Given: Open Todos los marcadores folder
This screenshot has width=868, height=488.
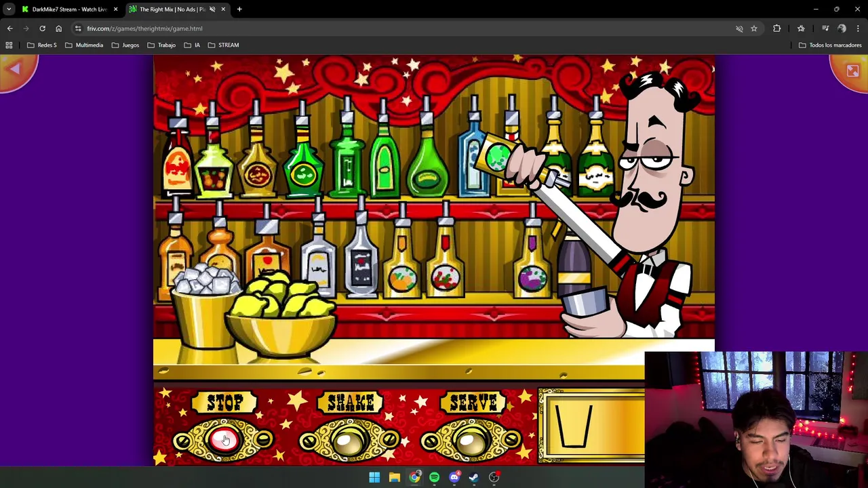Looking at the screenshot, I should click(830, 45).
